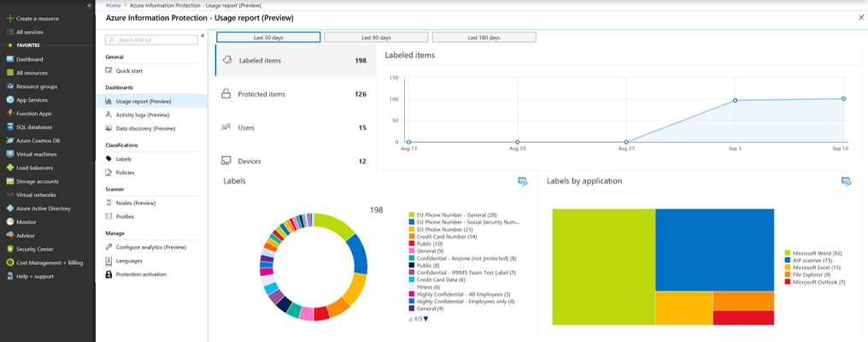868x342 pixels.
Task: Click legend entry Microsoft Word (92)
Action: pos(813,253)
